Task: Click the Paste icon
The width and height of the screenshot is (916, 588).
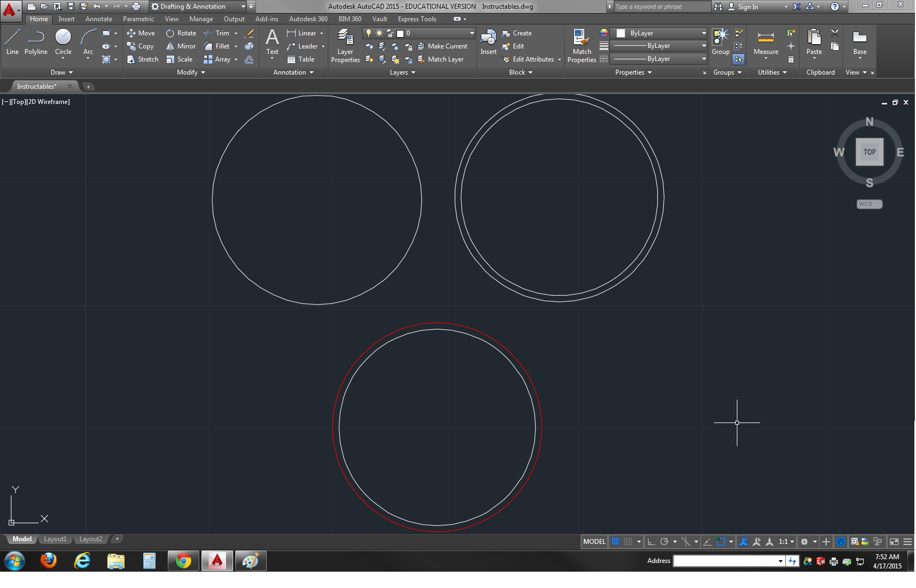Action: [x=814, y=42]
